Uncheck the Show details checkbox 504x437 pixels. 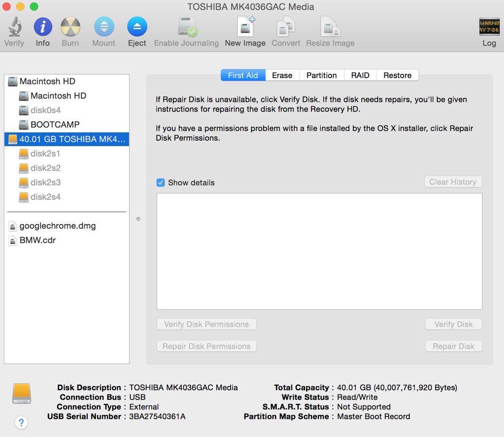click(x=161, y=183)
